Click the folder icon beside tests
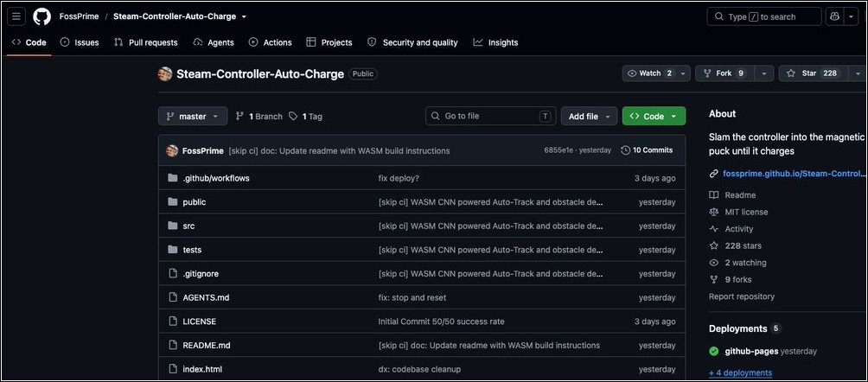Image resolution: width=868 pixels, height=382 pixels. pos(173,250)
